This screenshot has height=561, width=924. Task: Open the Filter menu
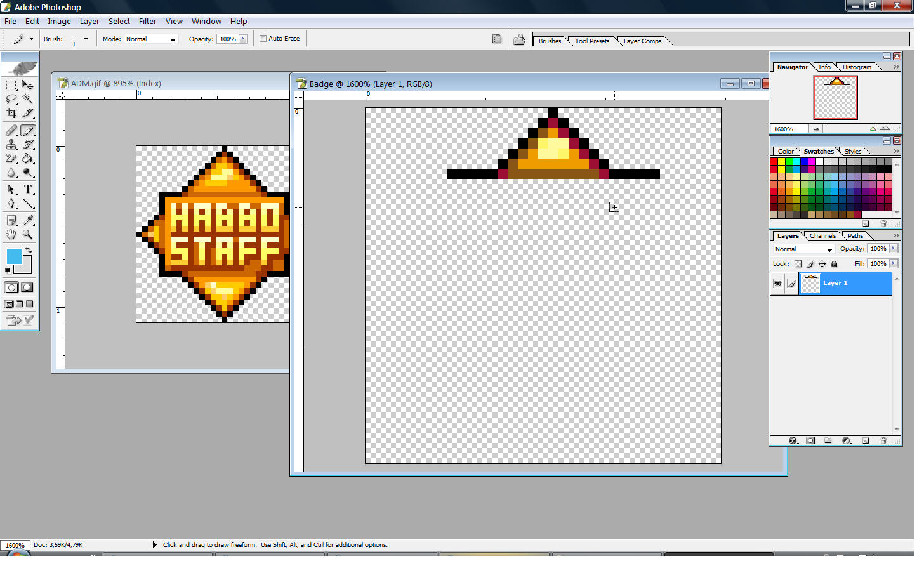(x=149, y=22)
